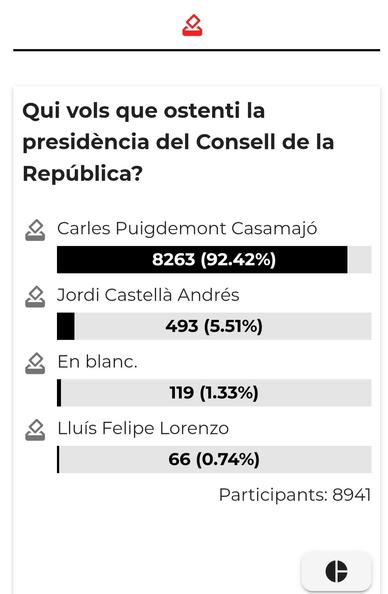Click the black filled portion of Puigdemont's bar

click(202, 259)
